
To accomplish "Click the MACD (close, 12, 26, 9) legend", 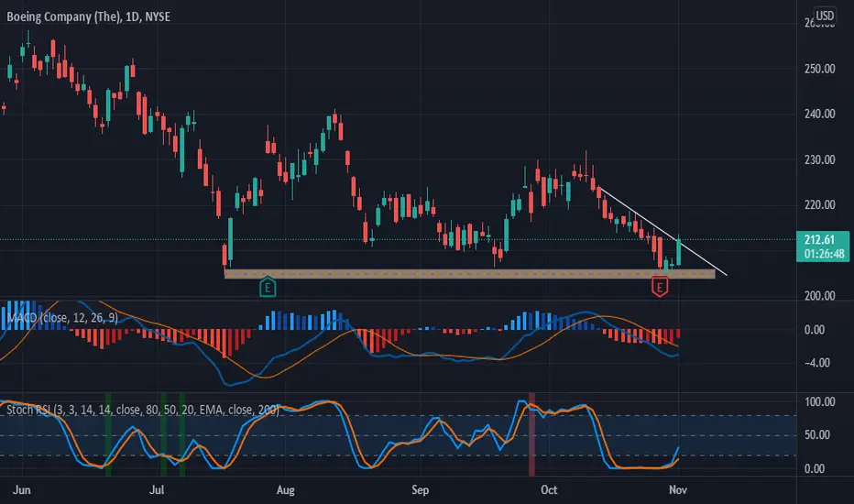I will (x=62, y=318).
